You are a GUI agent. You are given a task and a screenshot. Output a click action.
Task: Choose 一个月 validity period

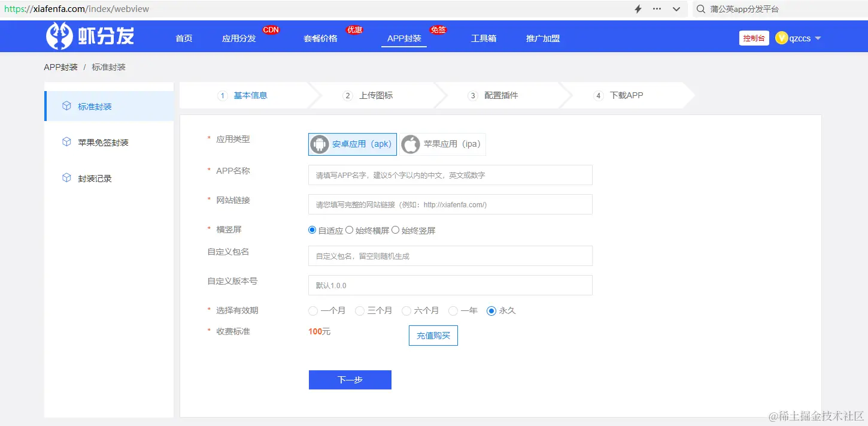click(313, 311)
